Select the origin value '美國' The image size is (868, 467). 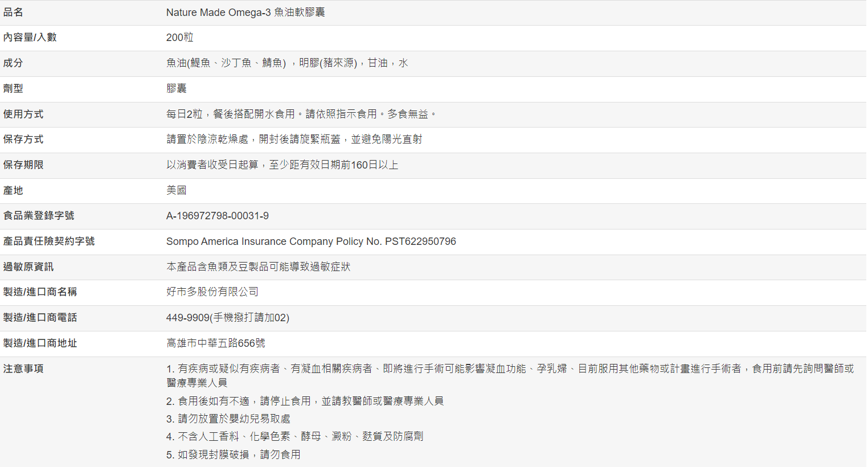click(x=176, y=191)
